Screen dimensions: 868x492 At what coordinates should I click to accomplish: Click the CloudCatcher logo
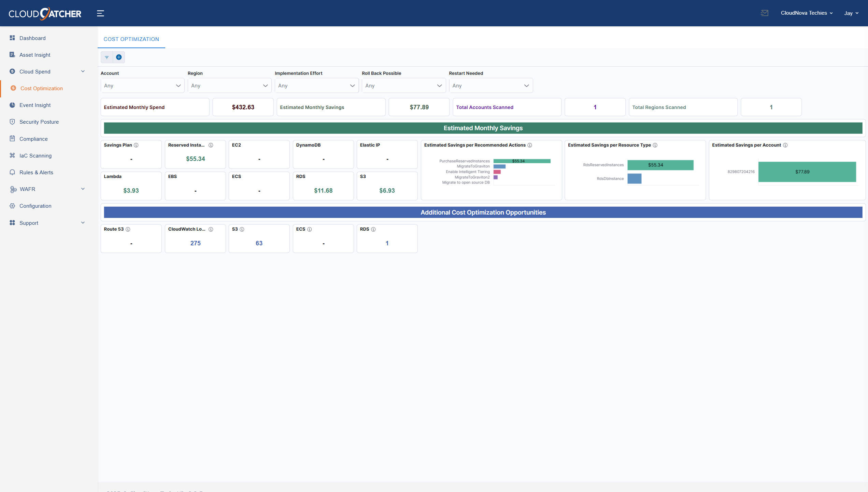pyautogui.click(x=45, y=13)
